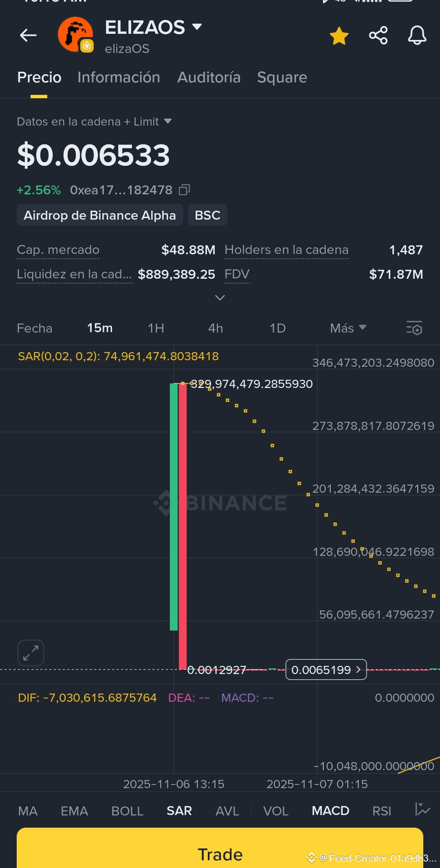Switch to the Auditoría tab
Viewport: 440px width, 868px height.
click(209, 77)
